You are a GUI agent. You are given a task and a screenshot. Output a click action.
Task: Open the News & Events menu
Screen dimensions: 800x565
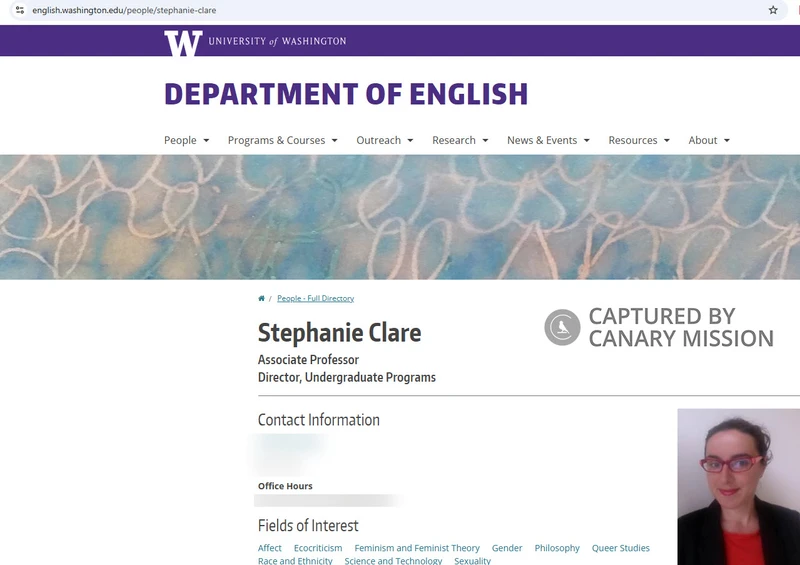click(542, 140)
